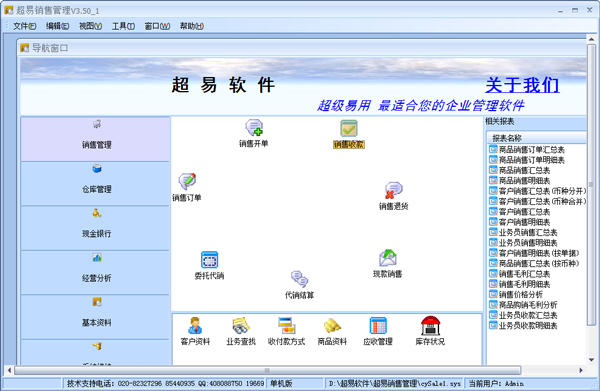The height and width of the screenshot is (391, 600).
Task: Open the 视图(V) menu
Action: click(x=90, y=26)
